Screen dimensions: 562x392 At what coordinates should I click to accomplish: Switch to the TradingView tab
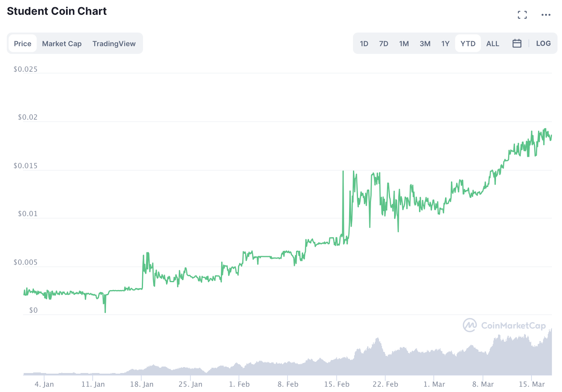[114, 43]
